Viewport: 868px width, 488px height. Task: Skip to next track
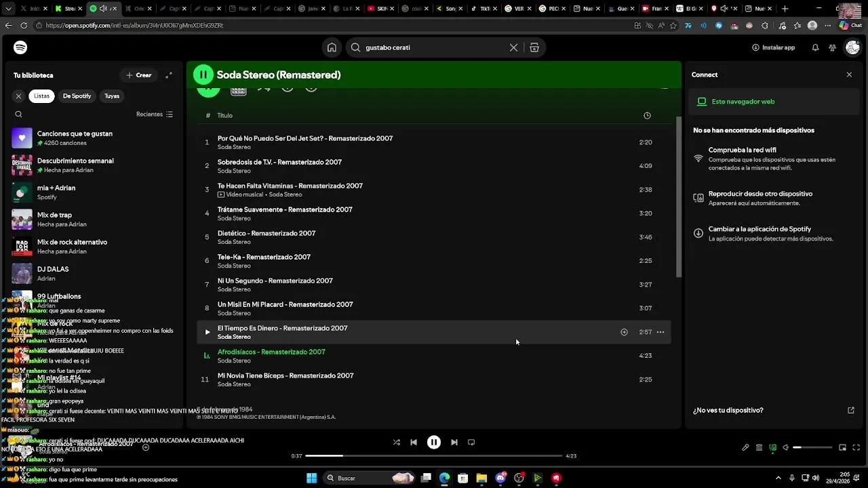[454, 442]
